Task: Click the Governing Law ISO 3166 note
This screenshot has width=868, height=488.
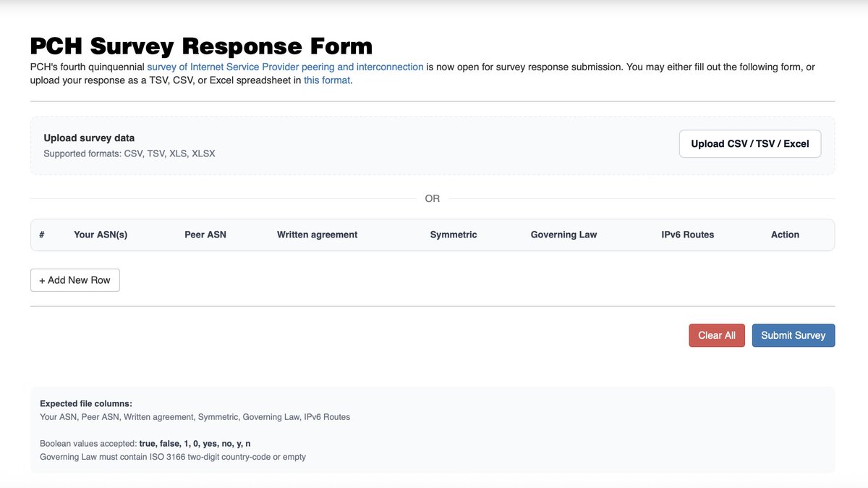Action: 173,457
